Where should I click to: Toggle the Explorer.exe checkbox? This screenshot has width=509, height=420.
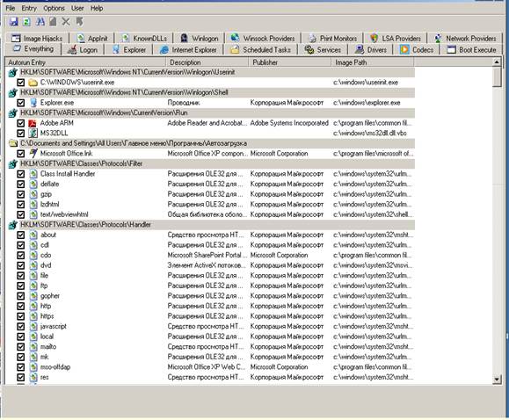(x=21, y=103)
